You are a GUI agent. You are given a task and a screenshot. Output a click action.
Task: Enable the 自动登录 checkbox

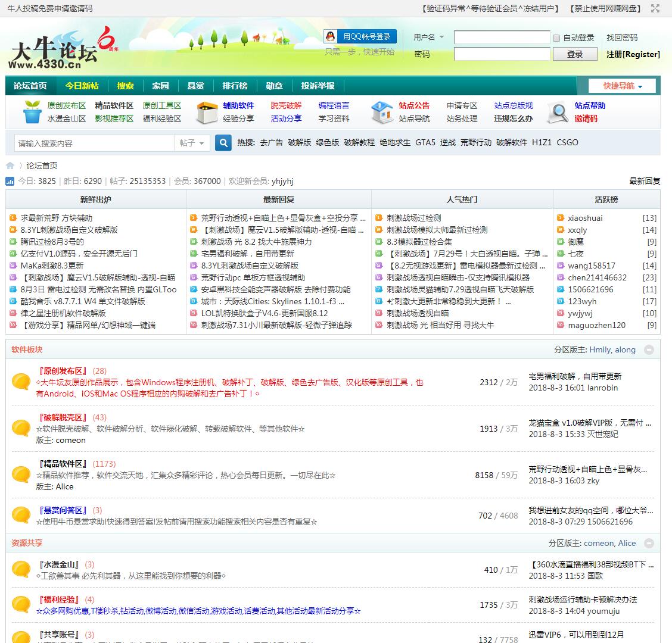(x=556, y=38)
